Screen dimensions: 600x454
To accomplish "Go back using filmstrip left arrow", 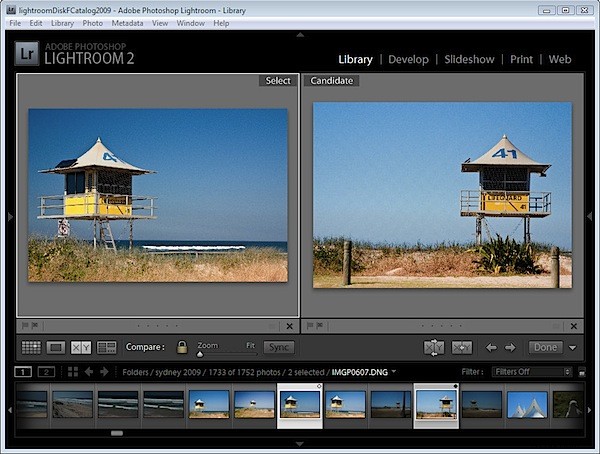I will [89, 372].
